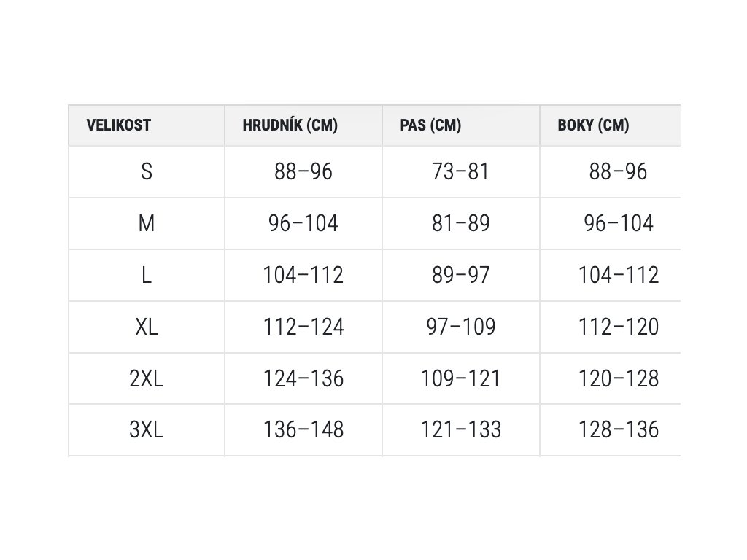Select the size M row label
The height and width of the screenshot is (560, 747).
click(x=146, y=223)
